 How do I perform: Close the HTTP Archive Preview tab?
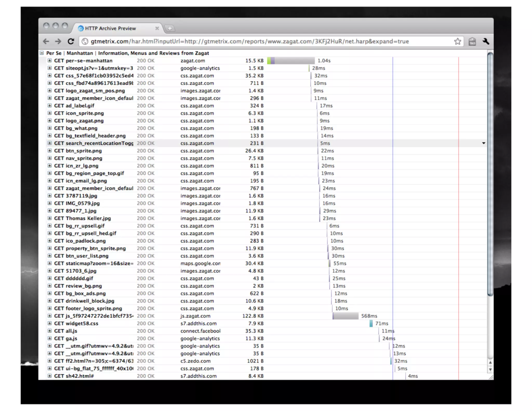157,28
